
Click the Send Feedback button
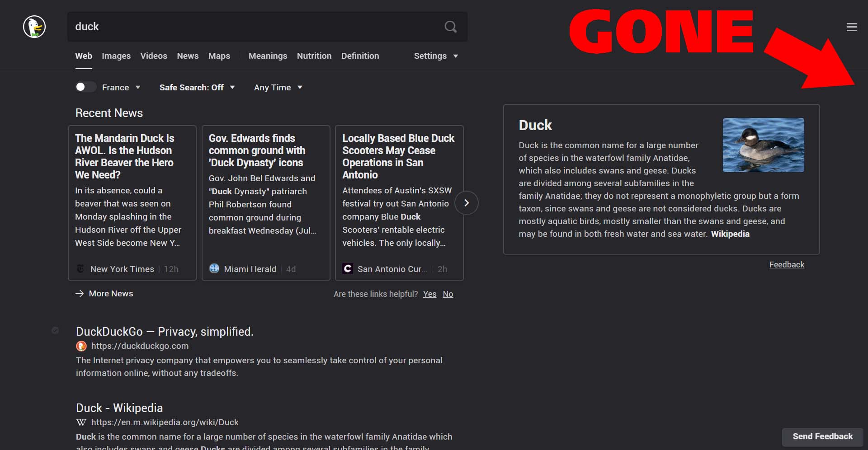click(x=823, y=436)
